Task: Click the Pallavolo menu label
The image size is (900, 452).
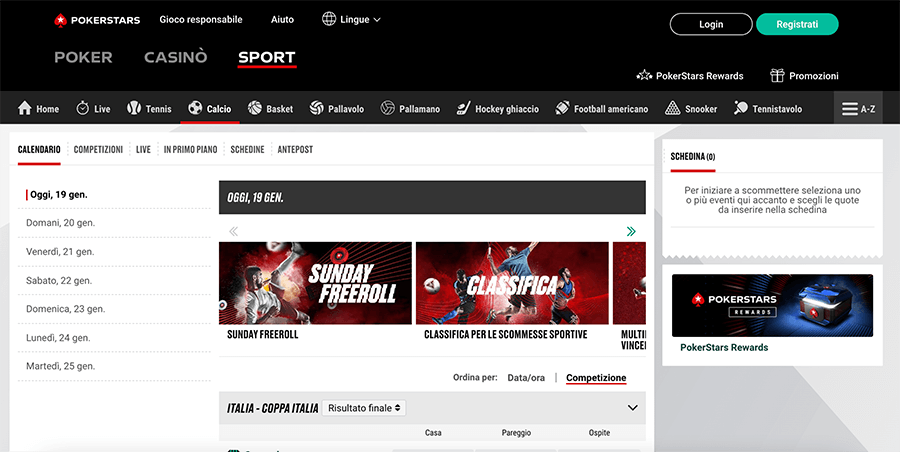Action: tap(346, 109)
